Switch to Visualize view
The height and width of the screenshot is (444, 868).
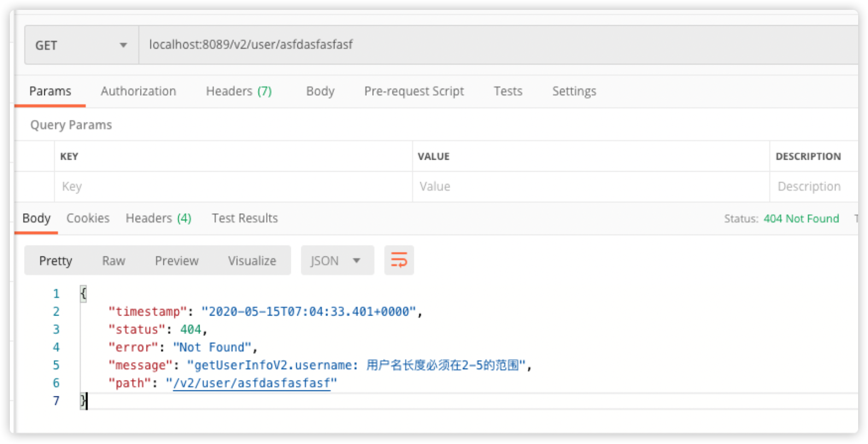click(x=252, y=261)
